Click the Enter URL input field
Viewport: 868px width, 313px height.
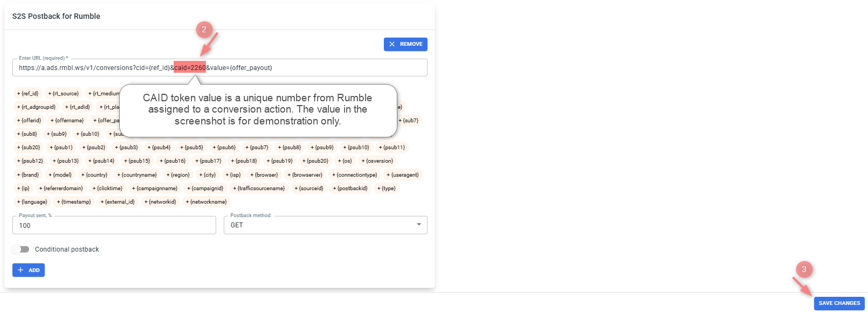[x=220, y=68]
